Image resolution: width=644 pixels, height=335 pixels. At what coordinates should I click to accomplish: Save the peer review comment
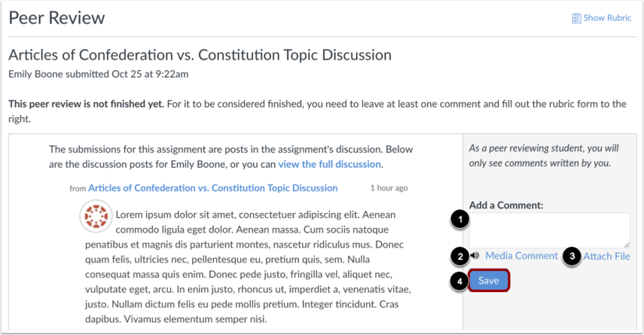488,280
